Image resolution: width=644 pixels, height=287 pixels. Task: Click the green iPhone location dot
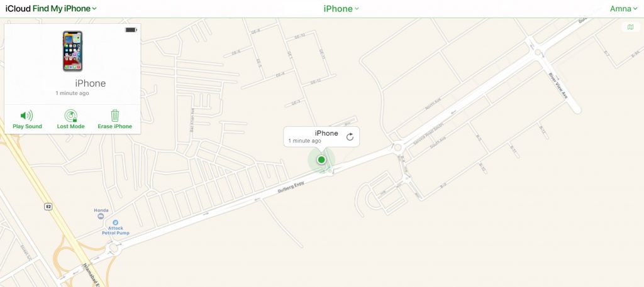coord(321,160)
